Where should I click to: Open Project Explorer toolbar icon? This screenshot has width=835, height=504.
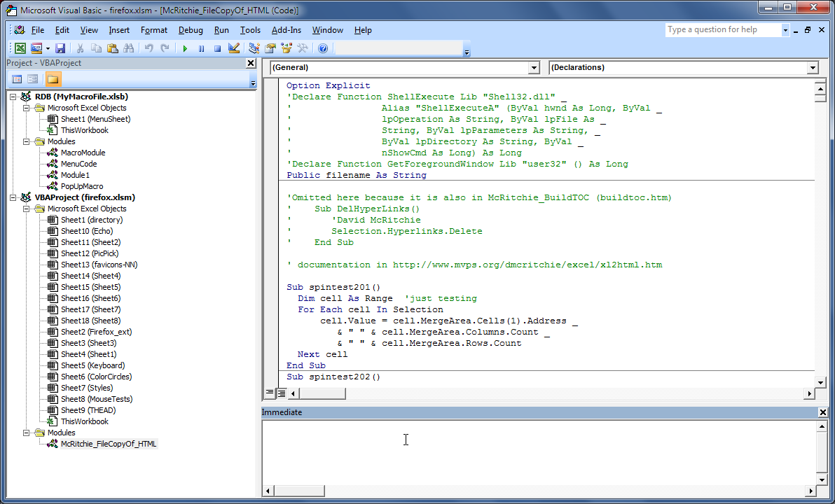(254, 48)
